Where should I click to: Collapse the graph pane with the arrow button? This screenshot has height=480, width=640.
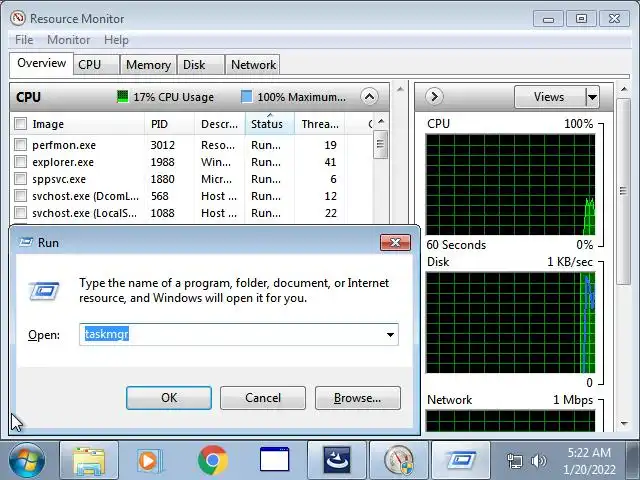(x=434, y=97)
